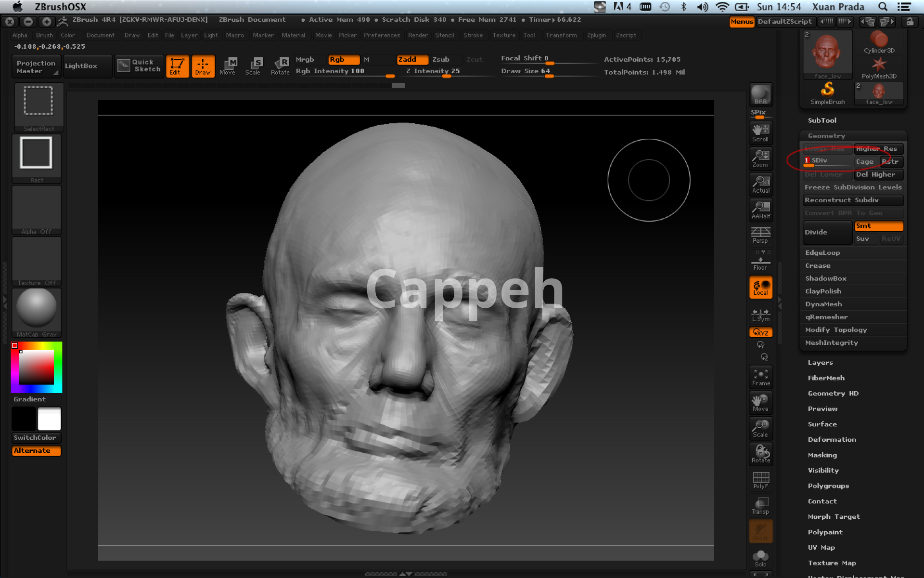Toggle the Persp perspective icon
This screenshot has width=924, height=578.
[760, 235]
